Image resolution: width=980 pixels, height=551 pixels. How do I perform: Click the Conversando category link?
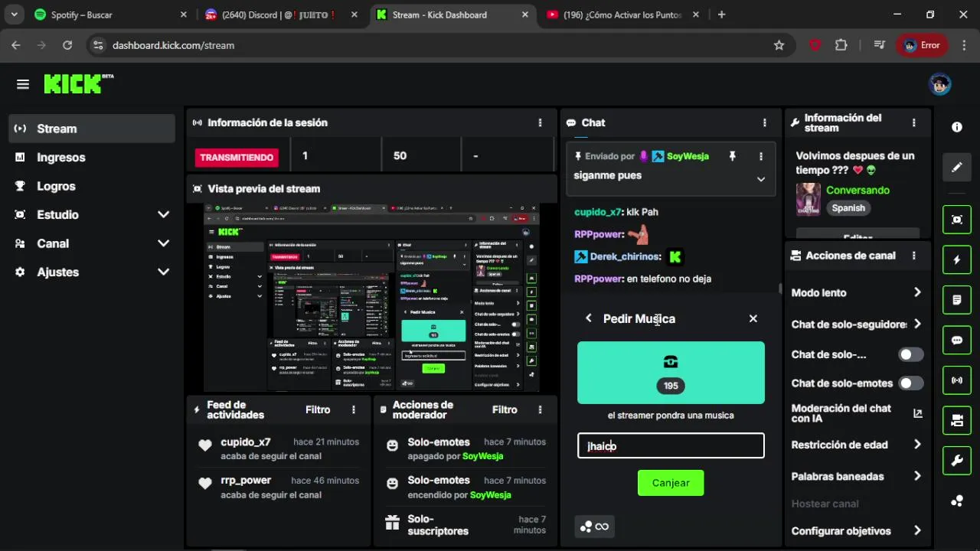pyautogui.click(x=857, y=190)
